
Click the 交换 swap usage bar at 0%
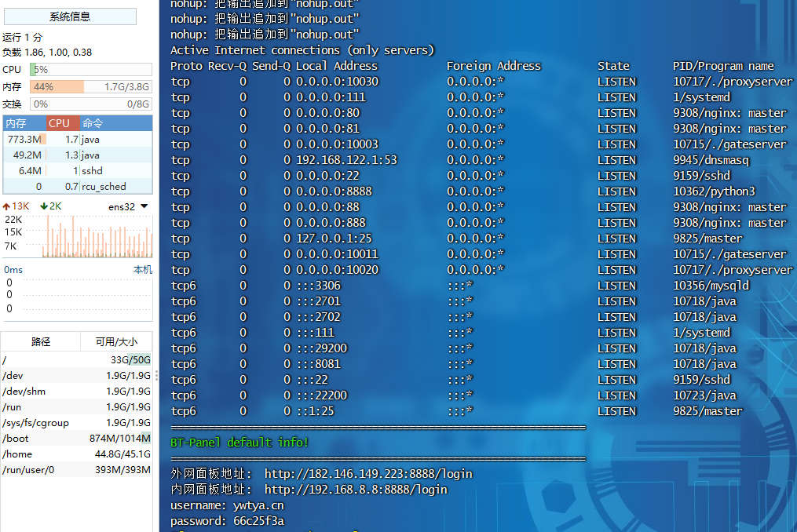coord(91,104)
